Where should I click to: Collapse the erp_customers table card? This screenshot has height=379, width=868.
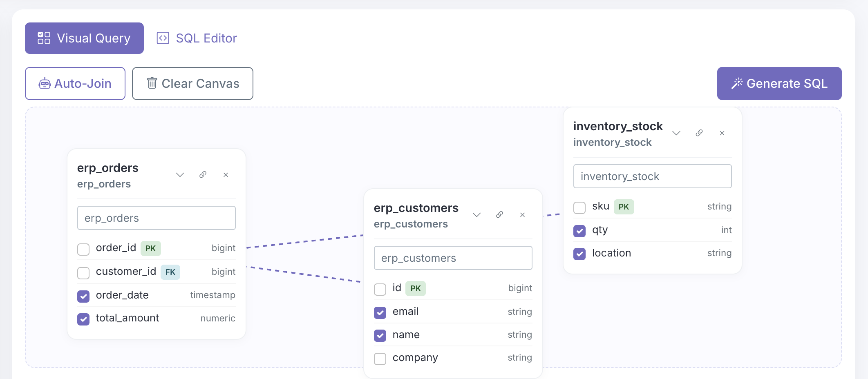[x=477, y=214]
